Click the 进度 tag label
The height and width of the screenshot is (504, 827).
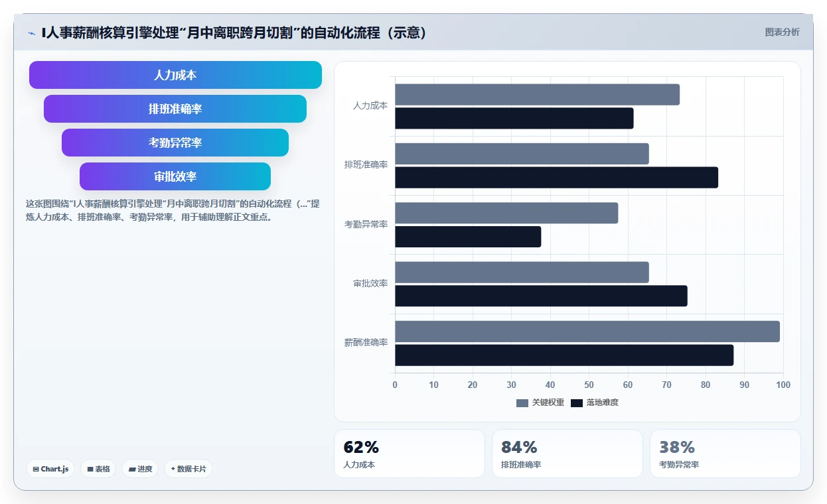[145, 469]
